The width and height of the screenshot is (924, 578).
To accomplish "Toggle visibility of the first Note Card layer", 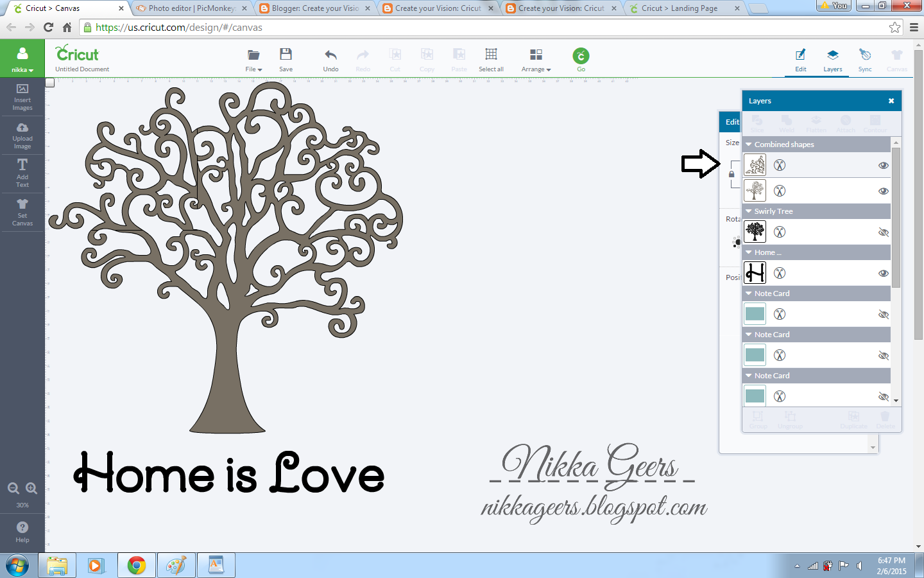I will pos(884,314).
